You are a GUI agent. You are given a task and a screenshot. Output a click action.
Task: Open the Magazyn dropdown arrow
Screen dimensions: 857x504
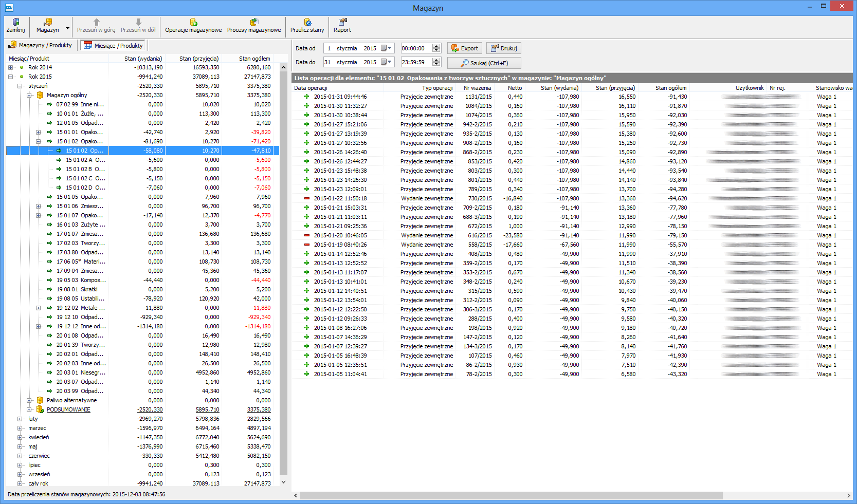tap(67, 28)
